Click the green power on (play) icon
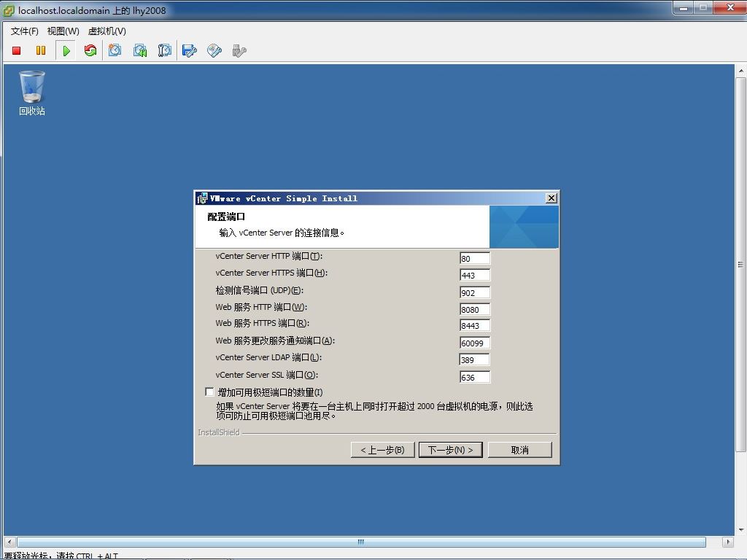The width and height of the screenshot is (747, 560). (x=66, y=50)
